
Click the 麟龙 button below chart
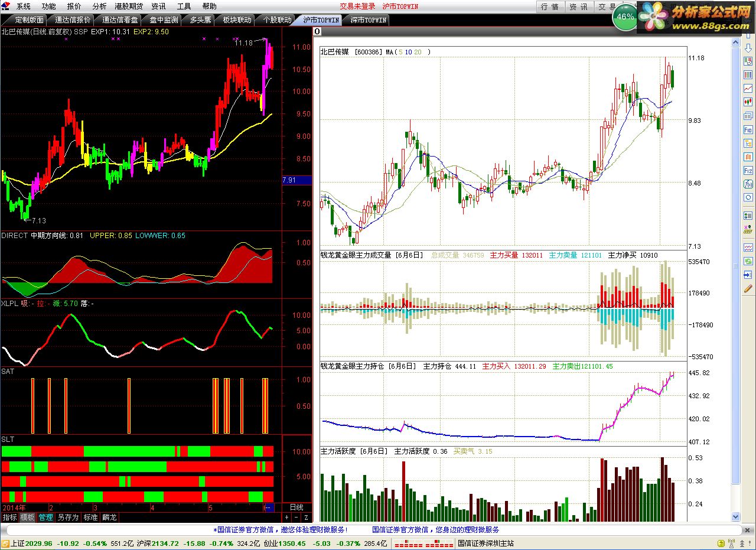[x=110, y=518]
